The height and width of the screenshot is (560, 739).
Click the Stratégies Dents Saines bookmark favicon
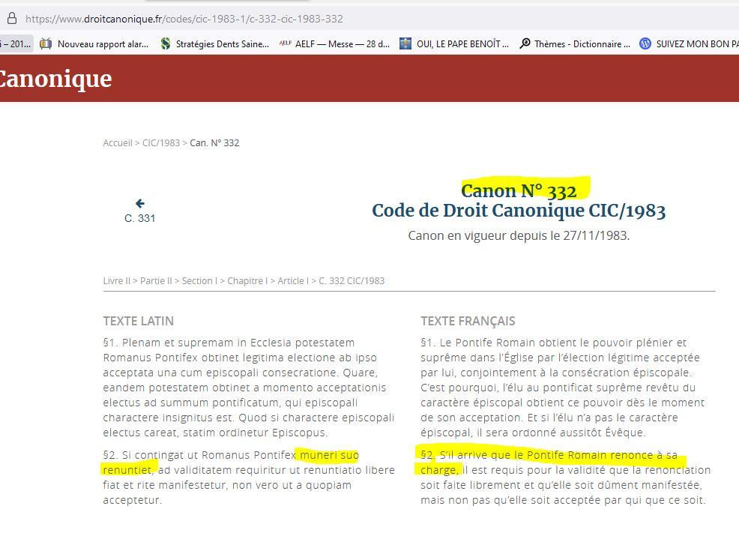[x=166, y=44]
